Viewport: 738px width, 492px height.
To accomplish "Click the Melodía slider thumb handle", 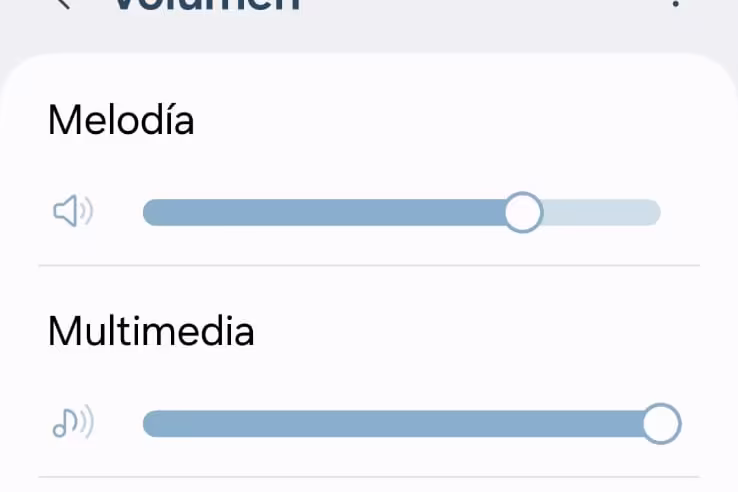I will (523, 212).
